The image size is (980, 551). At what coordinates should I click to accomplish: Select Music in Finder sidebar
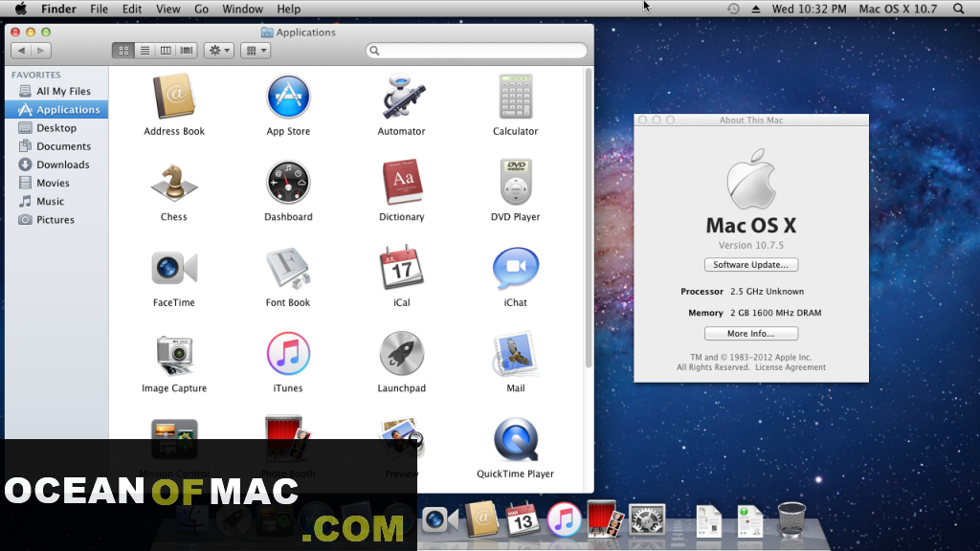tap(56, 201)
